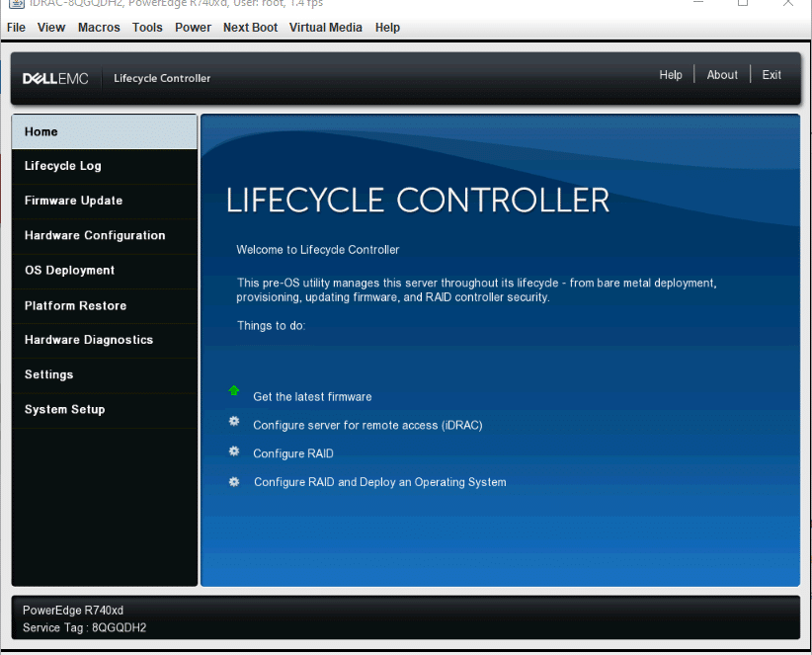Click the PowerEdge R740xd model text
The height and width of the screenshot is (655, 812).
[x=73, y=611]
